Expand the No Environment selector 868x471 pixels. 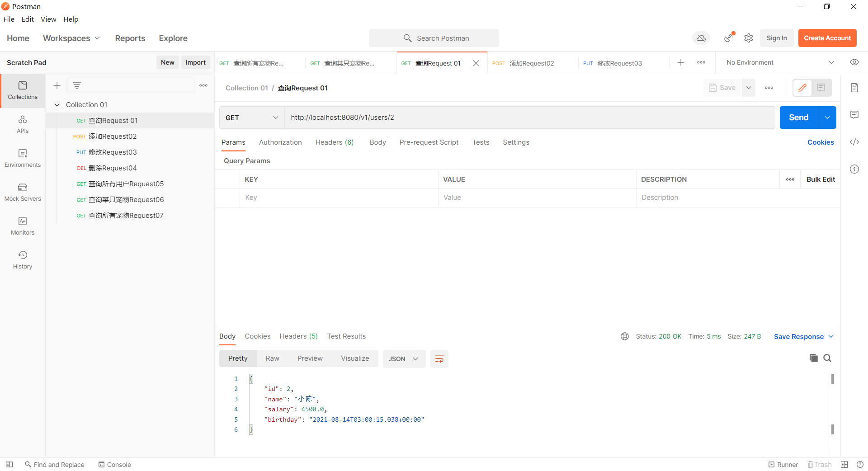coord(780,62)
